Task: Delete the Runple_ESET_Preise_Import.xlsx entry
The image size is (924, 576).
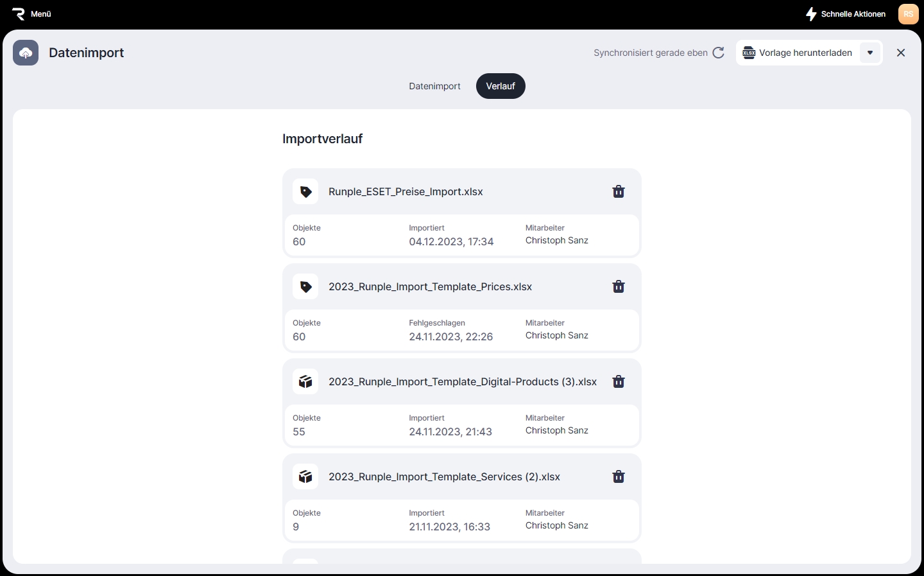Action: (x=618, y=191)
